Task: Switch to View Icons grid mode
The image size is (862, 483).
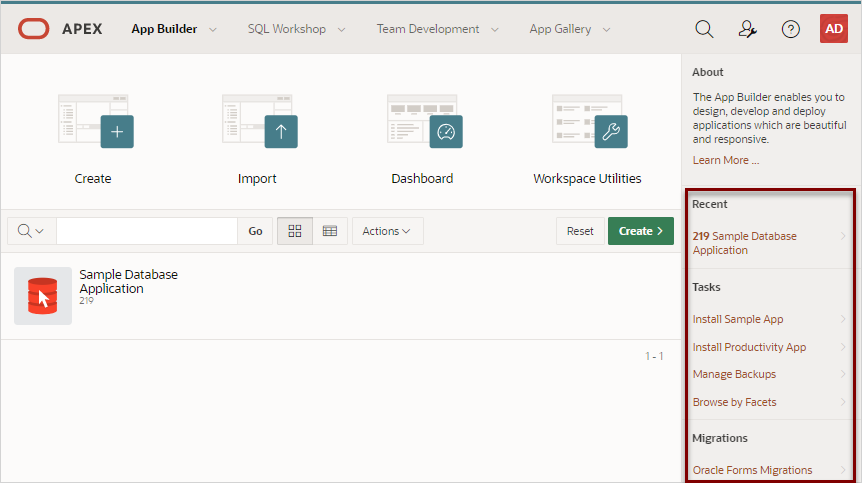Action: point(295,231)
